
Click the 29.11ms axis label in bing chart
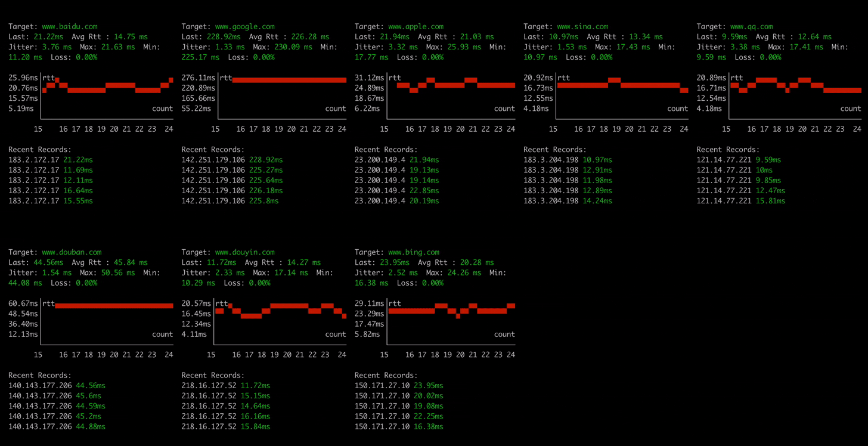[x=370, y=303]
